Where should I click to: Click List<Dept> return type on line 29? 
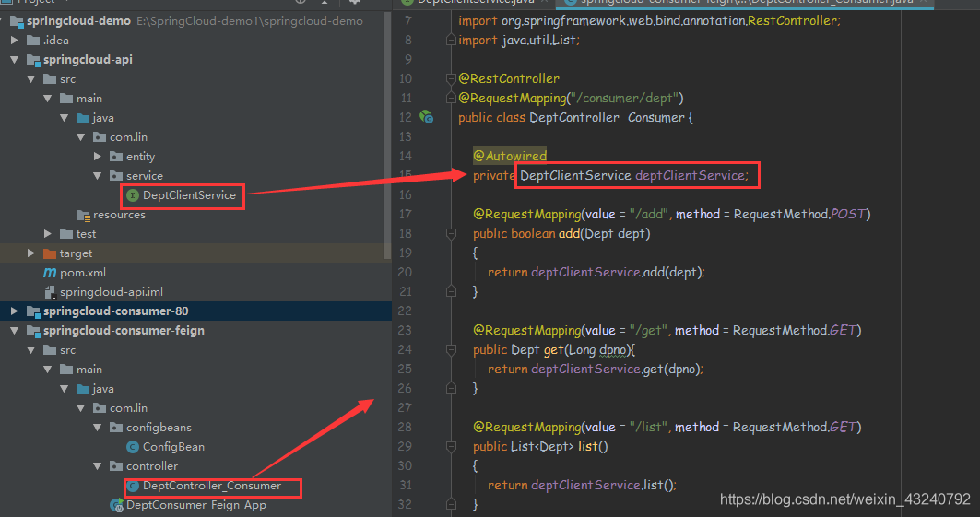point(542,446)
